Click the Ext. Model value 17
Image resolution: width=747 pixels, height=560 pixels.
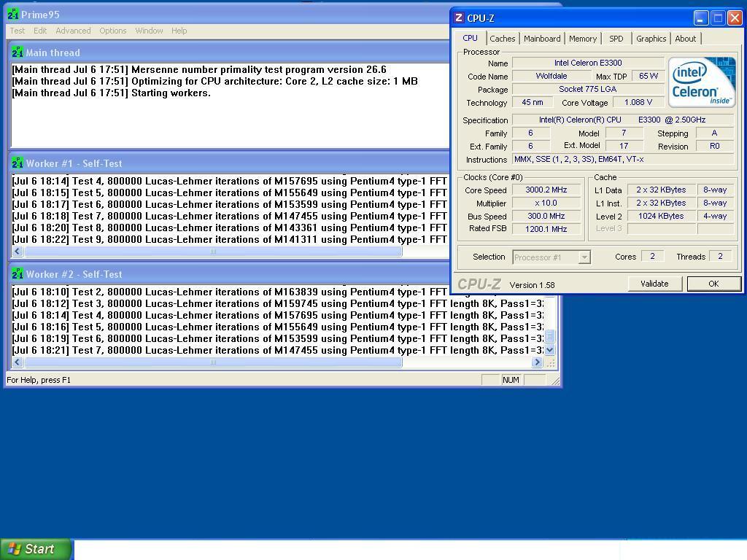tap(624, 146)
